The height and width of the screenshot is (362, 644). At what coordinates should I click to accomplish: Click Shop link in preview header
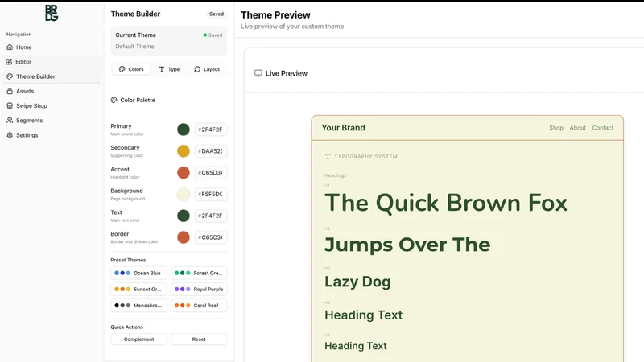[x=556, y=128]
